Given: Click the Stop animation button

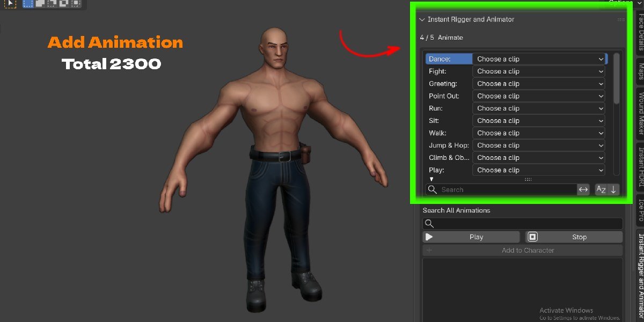Looking at the screenshot, I should tap(574, 237).
